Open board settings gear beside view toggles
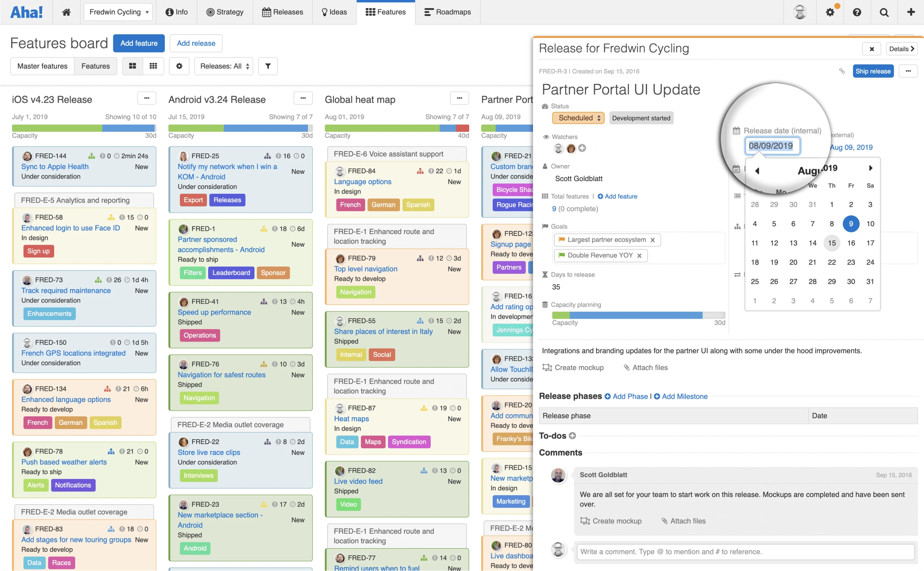This screenshot has height=571, width=924. tap(179, 66)
